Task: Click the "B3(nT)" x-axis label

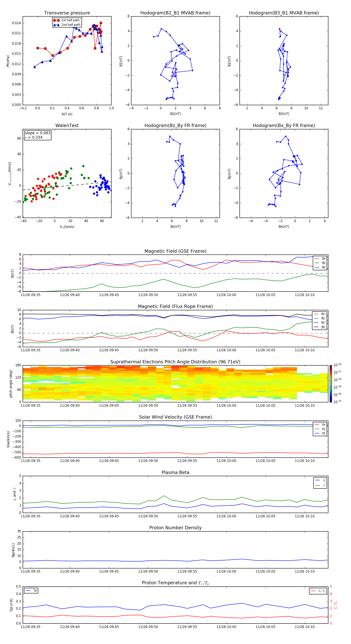Action: click(284, 114)
